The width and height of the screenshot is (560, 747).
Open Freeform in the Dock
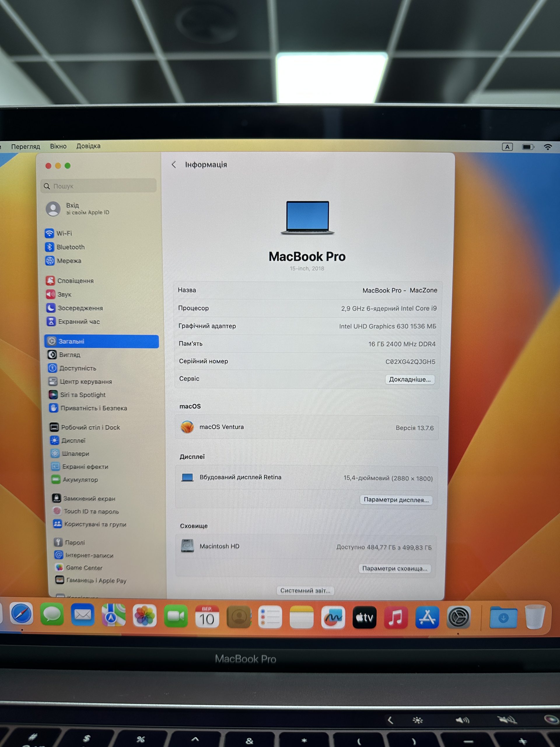(333, 617)
